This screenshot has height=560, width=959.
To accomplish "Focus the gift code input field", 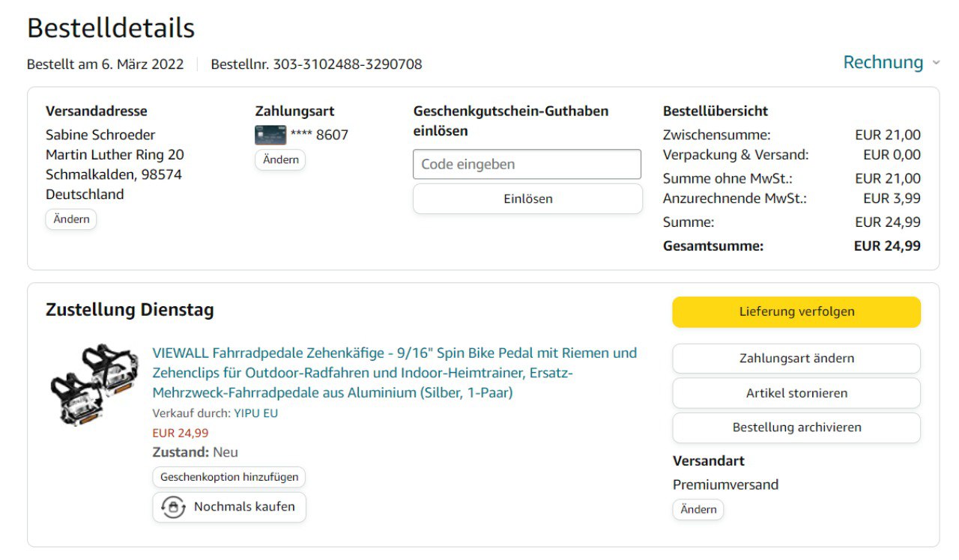I will coord(527,164).
